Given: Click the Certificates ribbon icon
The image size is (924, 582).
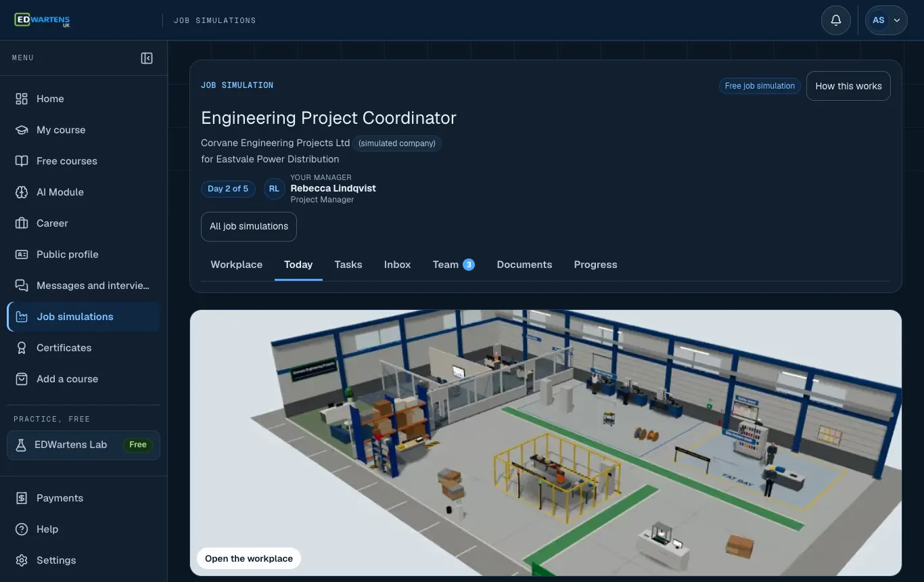Looking at the screenshot, I should click(x=22, y=348).
